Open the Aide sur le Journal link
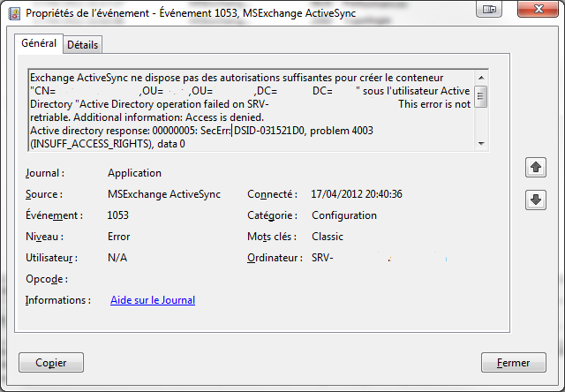The image size is (565, 392). [153, 300]
